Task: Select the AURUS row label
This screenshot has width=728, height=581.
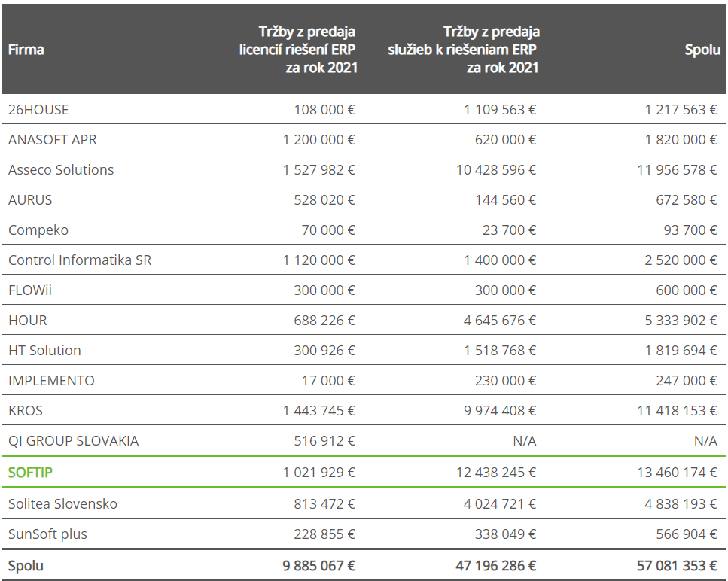Action: tap(30, 200)
